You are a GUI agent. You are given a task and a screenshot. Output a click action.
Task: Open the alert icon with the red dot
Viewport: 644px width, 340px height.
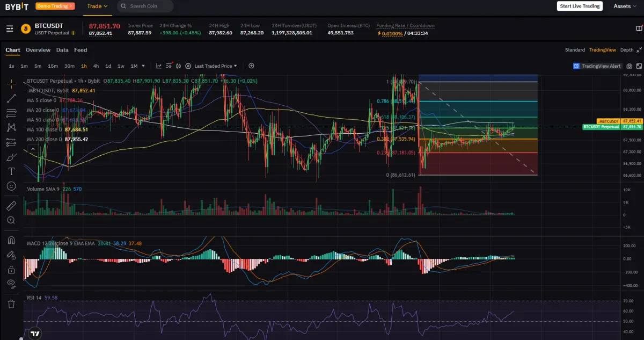click(169, 66)
